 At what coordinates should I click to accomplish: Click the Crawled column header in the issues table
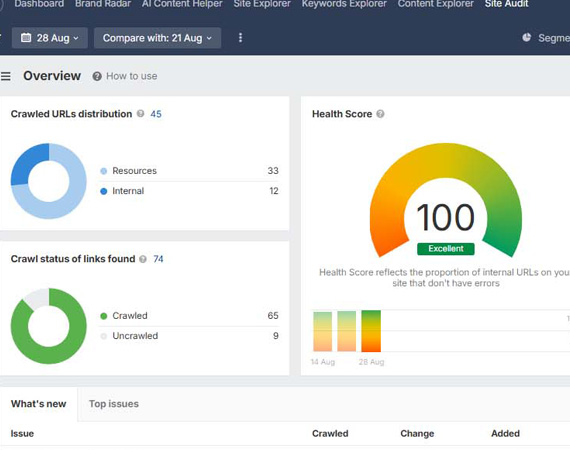click(x=330, y=434)
